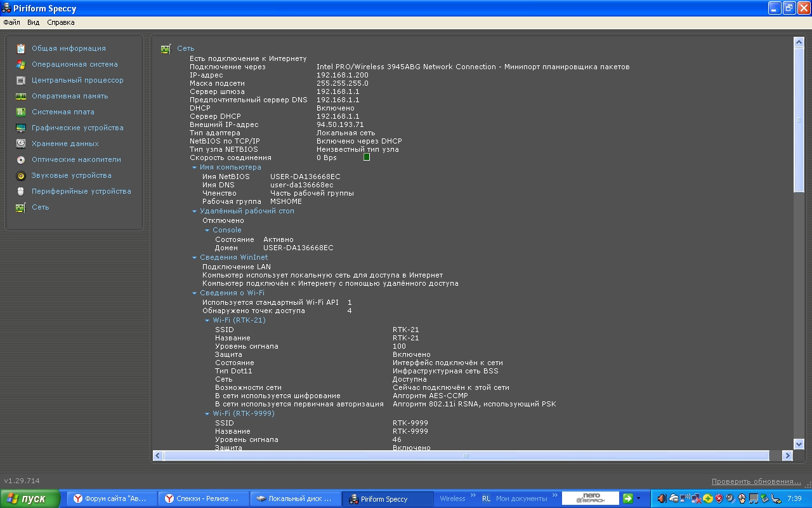Image resolution: width=812 pixels, height=508 pixels.
Task: Open the Оптические накопители disc icon
Action: click(x=21, y=159)
